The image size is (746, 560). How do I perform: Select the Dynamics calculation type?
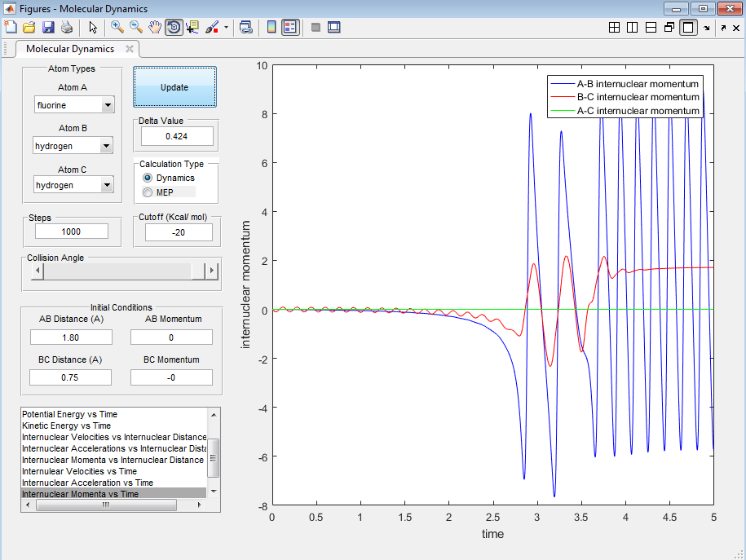[x=148, y=178]
